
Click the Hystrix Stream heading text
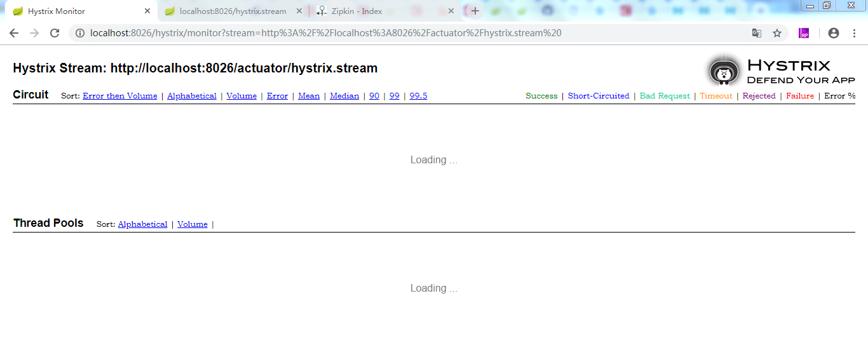coord(195,68)
